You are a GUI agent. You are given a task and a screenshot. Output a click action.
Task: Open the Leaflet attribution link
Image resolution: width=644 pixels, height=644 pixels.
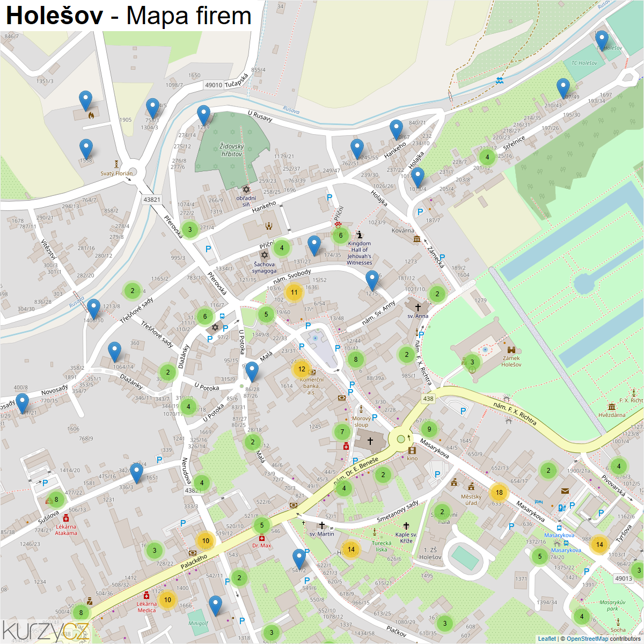(547, 639)
